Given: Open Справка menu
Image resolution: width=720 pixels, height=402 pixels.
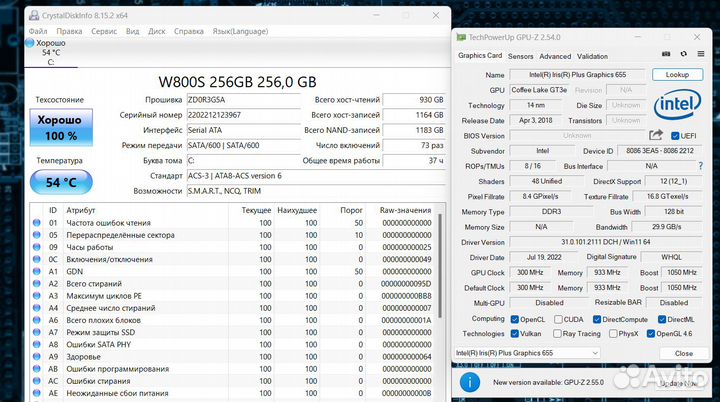Looking at the screenshot, I should [x=189, y=31].
